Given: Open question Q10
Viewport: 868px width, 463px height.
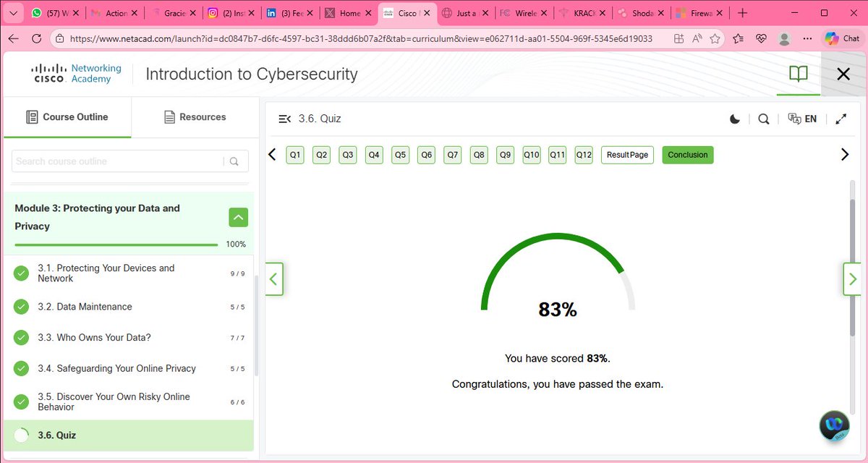Looking at the screenshot, I should 532,155.
